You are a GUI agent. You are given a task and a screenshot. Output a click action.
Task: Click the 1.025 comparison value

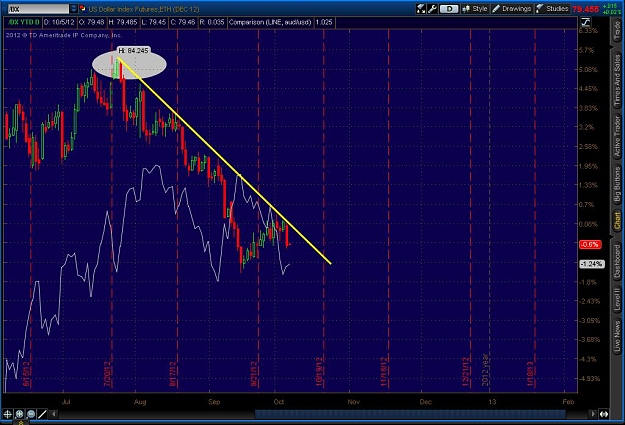324,22
